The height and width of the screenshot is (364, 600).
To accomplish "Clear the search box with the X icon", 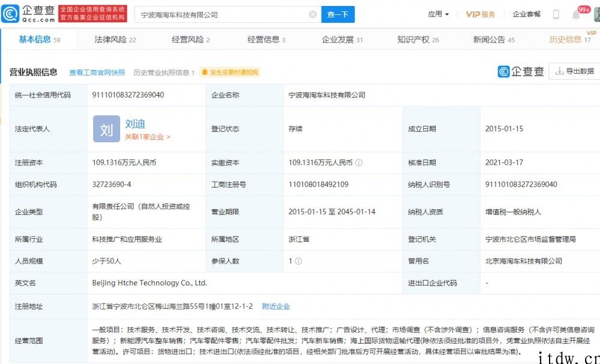I will click(x=313, y=14).
